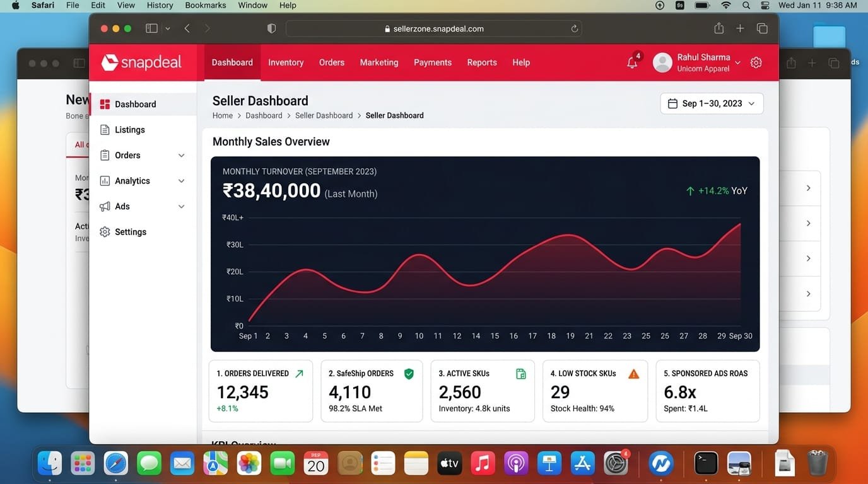Go back using front Safari's back arrow

click(x=187, y=28)
